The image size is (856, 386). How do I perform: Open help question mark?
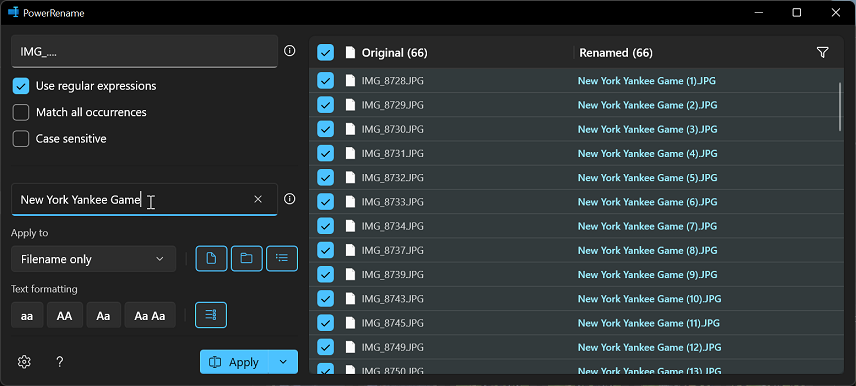click(60, 361)
